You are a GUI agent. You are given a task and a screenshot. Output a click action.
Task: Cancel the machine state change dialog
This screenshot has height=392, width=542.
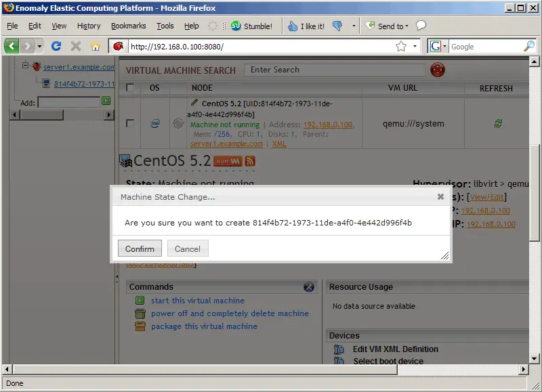(x=188, y=248)
